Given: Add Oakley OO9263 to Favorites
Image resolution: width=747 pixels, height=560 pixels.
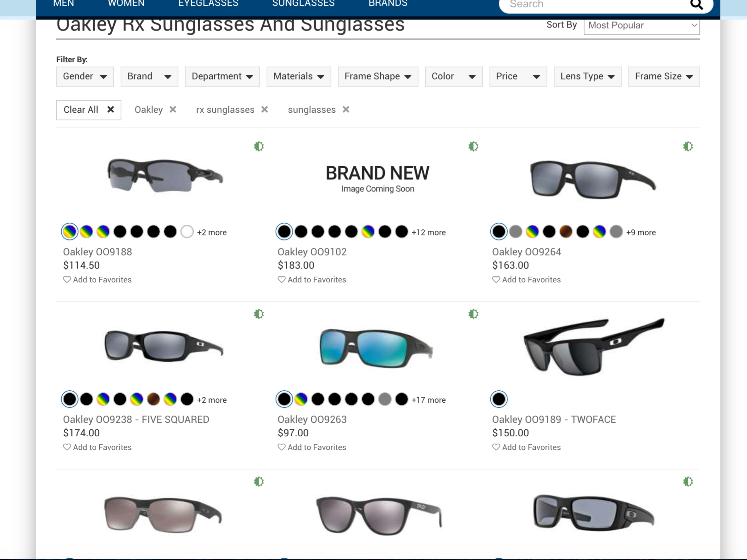Looking at the screenshot, I should 312,447.
